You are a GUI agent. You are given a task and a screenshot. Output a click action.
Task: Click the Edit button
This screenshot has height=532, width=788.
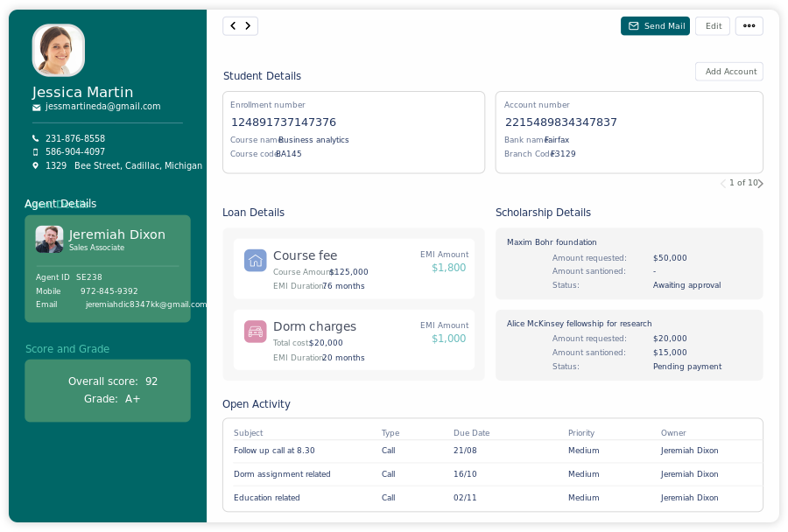[713, 26]
